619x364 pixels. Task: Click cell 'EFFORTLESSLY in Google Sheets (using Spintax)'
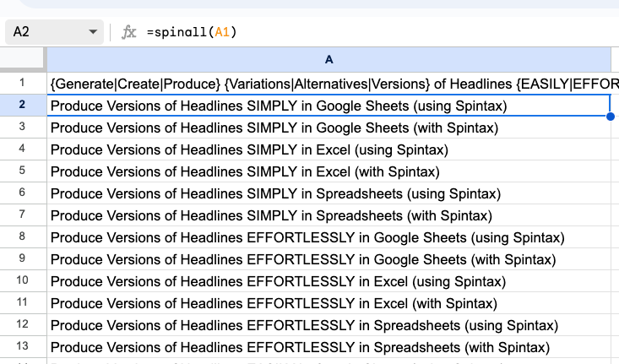[329, 237]
